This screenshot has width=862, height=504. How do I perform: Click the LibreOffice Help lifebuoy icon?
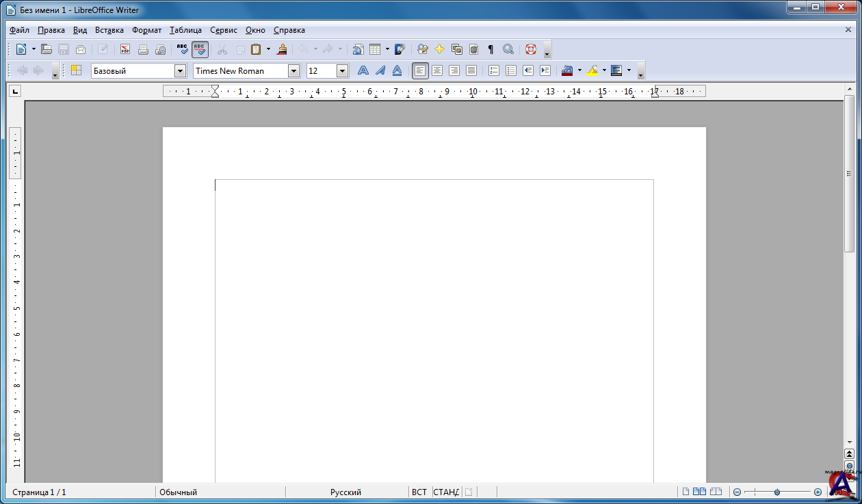pyautogui.click(x=531, y=49)
